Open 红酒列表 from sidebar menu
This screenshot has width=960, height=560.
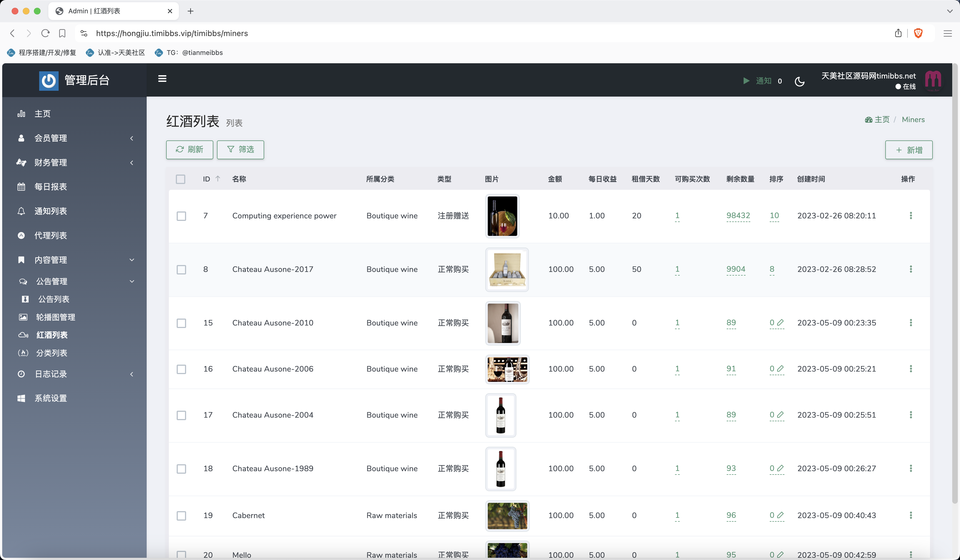(x=51, y=335)
